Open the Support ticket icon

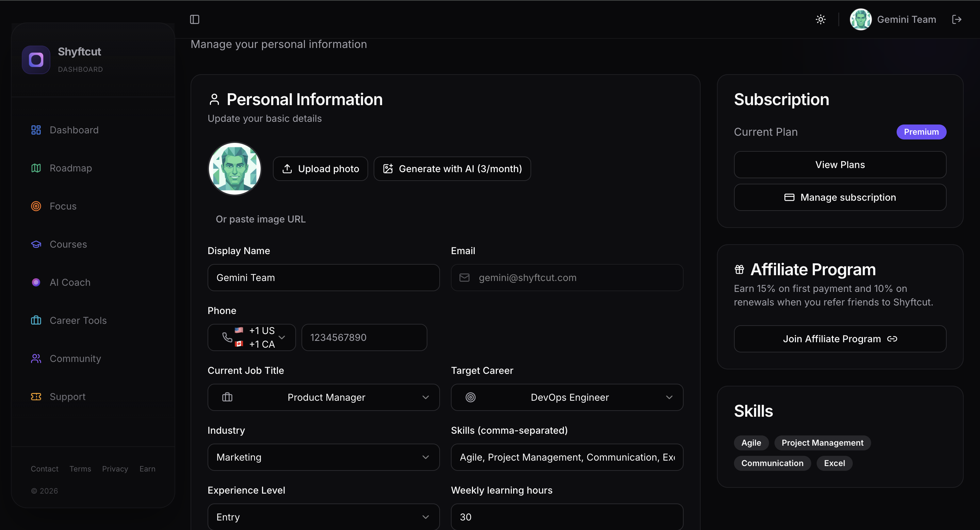36,397
